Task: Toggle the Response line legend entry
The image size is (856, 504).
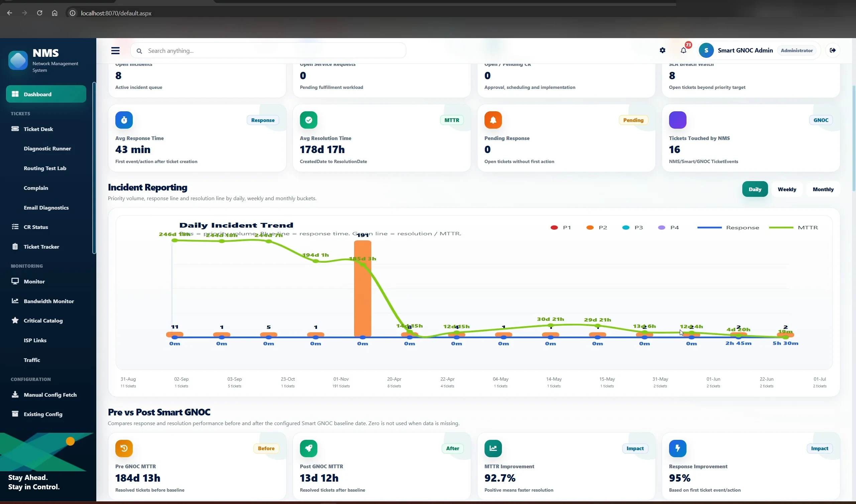Action: [728, 228]
